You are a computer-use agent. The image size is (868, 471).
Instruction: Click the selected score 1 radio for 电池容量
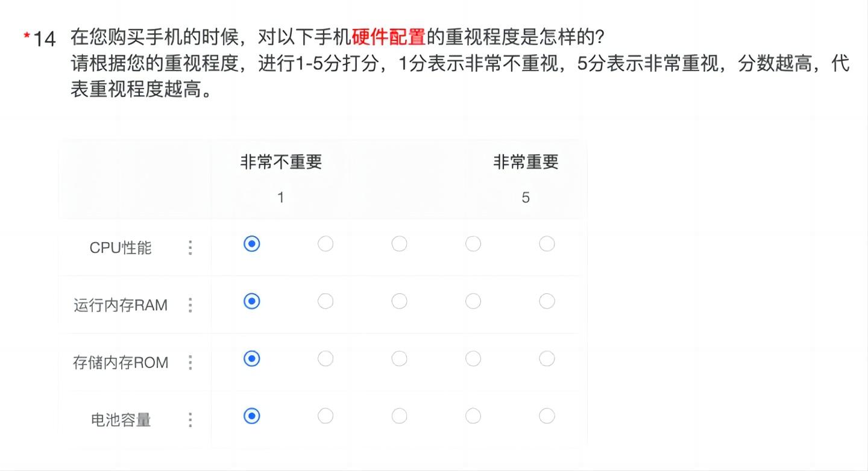pyautogui.click(x=251, y=416)
